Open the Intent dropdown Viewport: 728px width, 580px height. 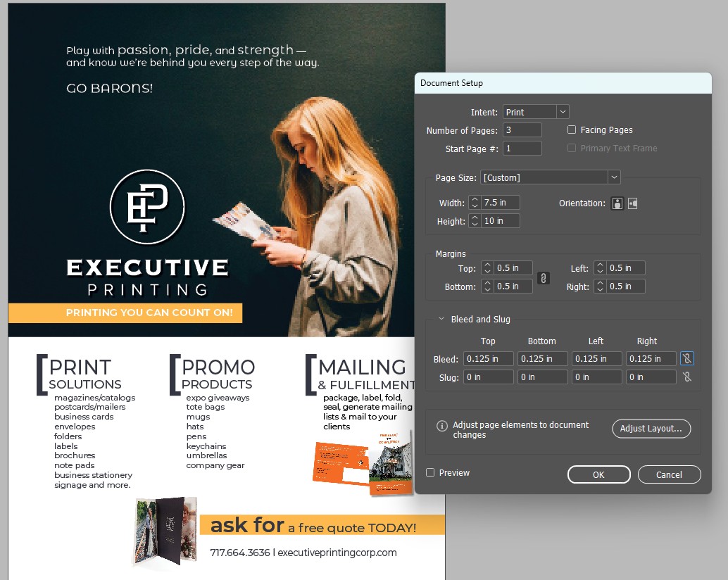coord(563,112)
